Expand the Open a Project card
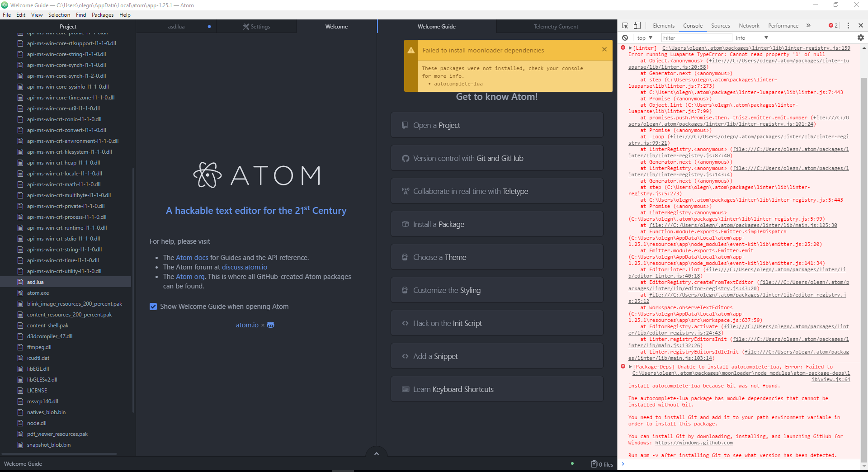The image size is (868, 472). (497, 125)
